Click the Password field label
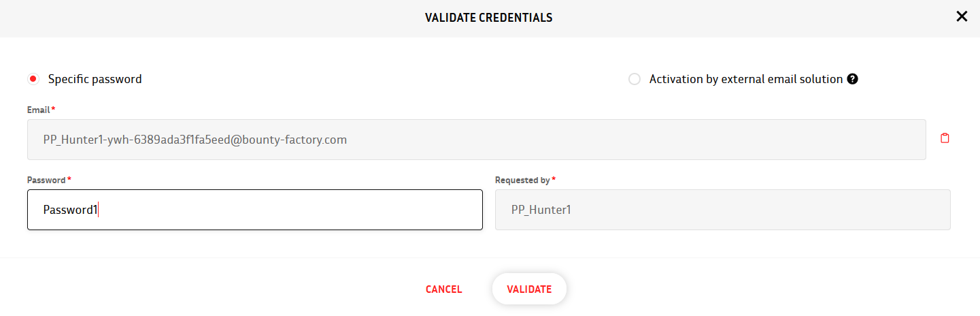 tap(47, 180)
